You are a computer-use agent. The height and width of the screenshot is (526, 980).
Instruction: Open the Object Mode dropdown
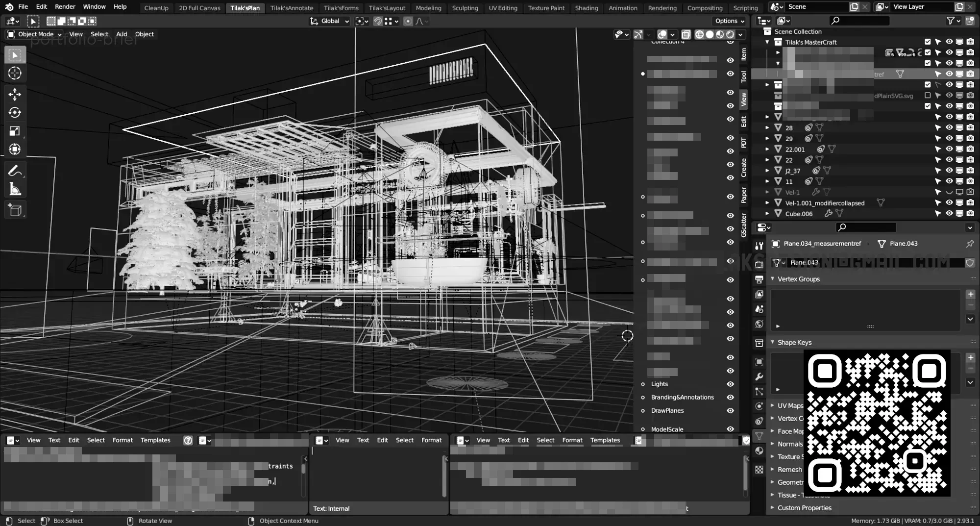(x=34, y=34)
